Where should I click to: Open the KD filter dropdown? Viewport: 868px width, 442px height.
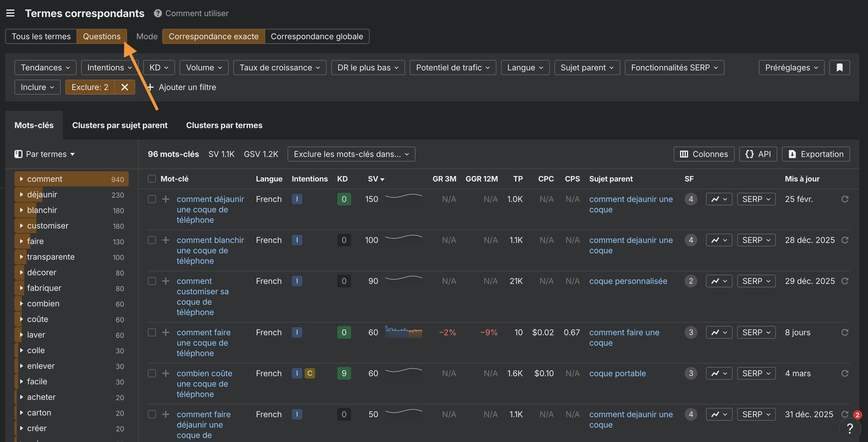click(x=158, y=67)
